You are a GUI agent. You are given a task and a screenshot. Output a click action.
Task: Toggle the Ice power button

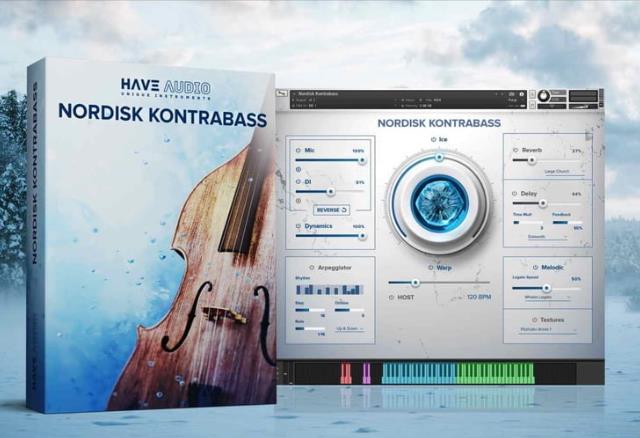coord(433,140)
